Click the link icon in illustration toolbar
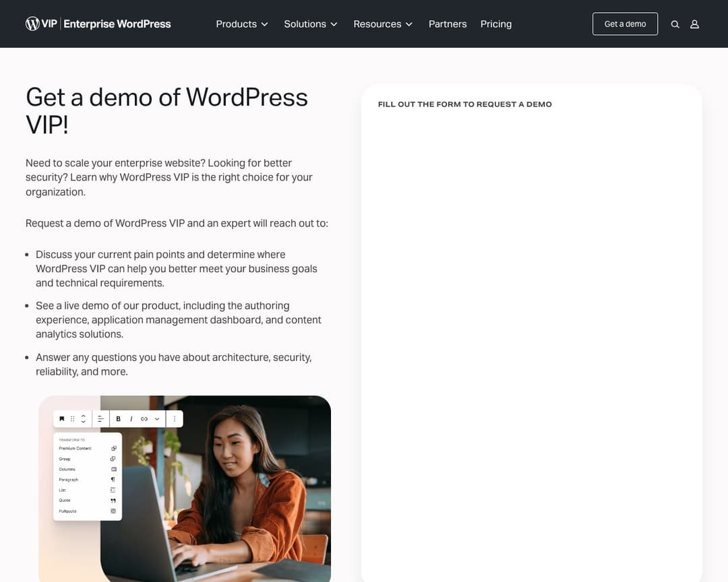This screenshot has width=728, height=582. coord(144,419)
